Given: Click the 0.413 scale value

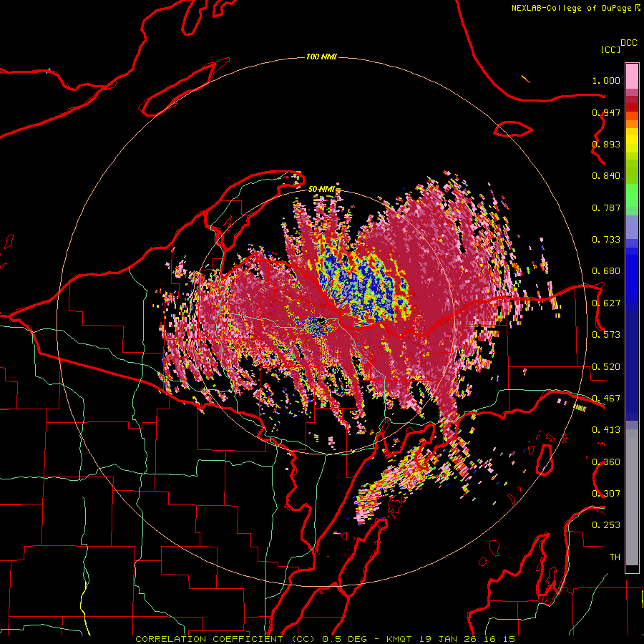Looking at the screenshot, I should click(x=606, y=430).
